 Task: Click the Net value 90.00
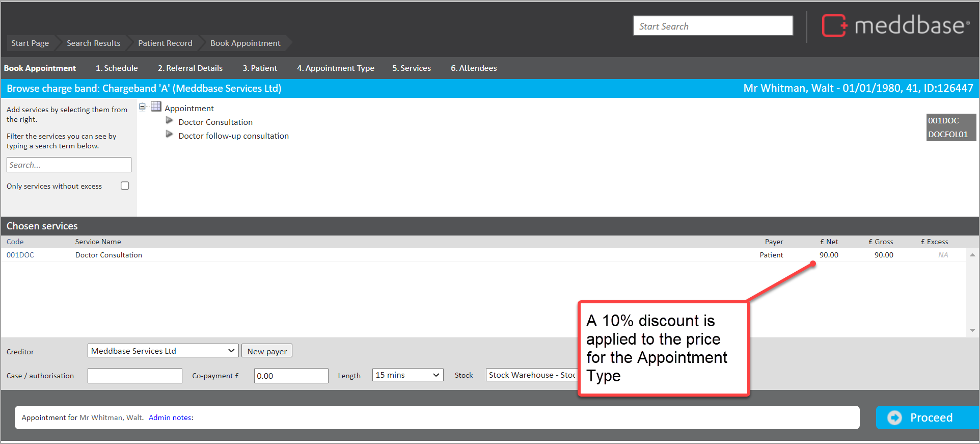click(829, 255)
